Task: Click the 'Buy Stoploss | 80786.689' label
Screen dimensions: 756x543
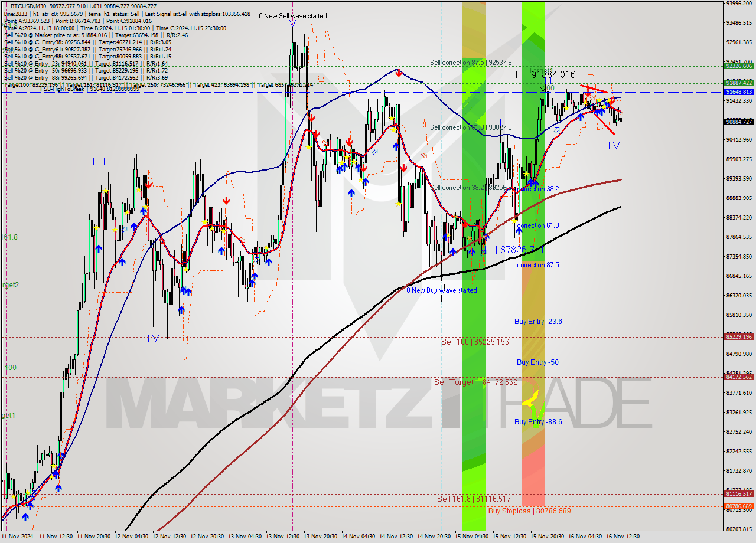Action: click(530, 511)
